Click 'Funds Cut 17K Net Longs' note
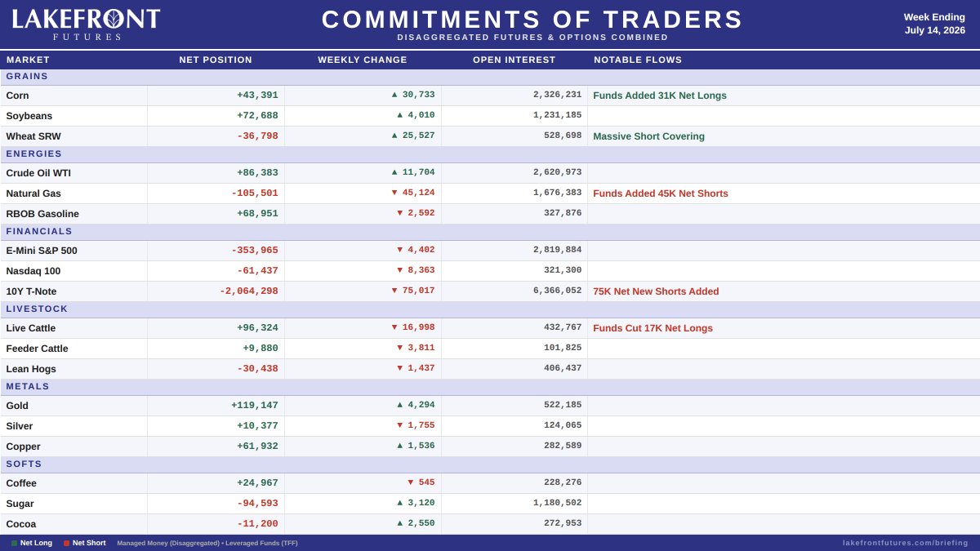 click(653, 328)
